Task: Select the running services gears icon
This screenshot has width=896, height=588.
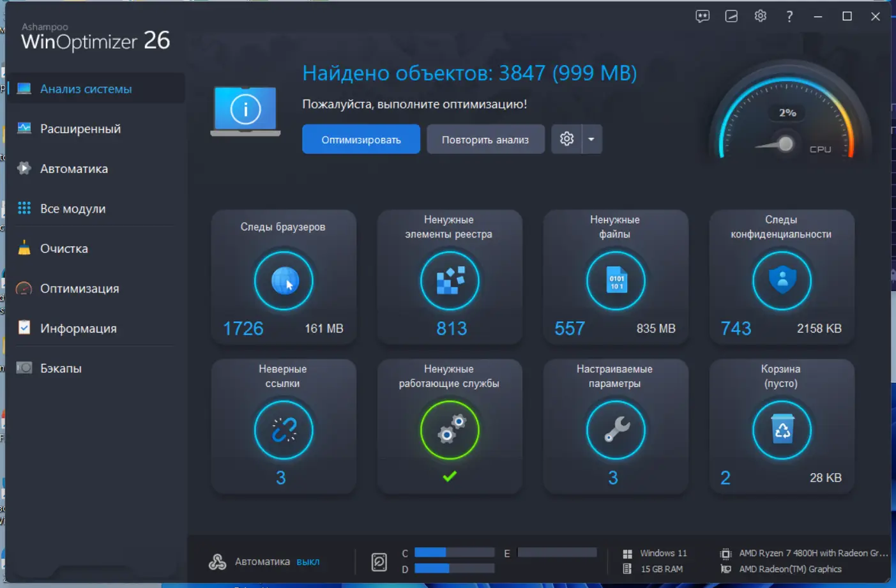Action: click(x=450, y=430)
